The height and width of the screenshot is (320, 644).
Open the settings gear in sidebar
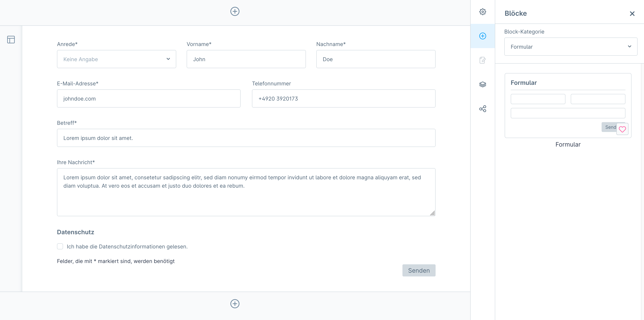point(483,12)
